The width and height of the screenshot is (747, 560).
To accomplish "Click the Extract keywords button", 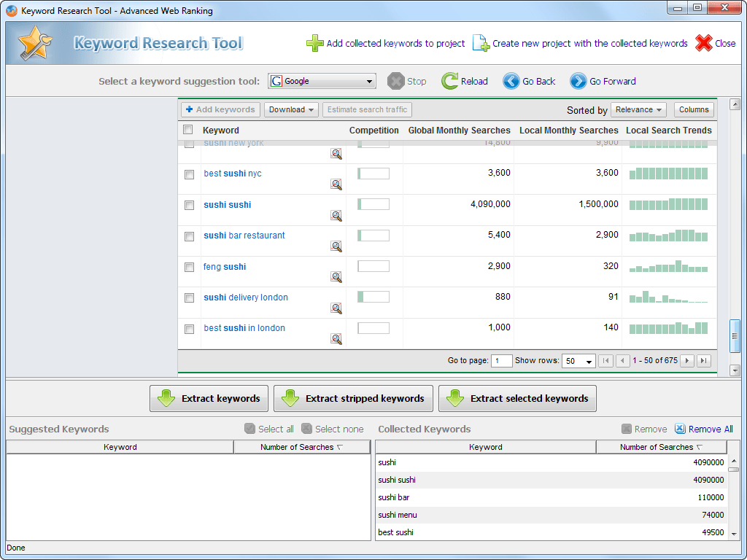I will point(209,399).
